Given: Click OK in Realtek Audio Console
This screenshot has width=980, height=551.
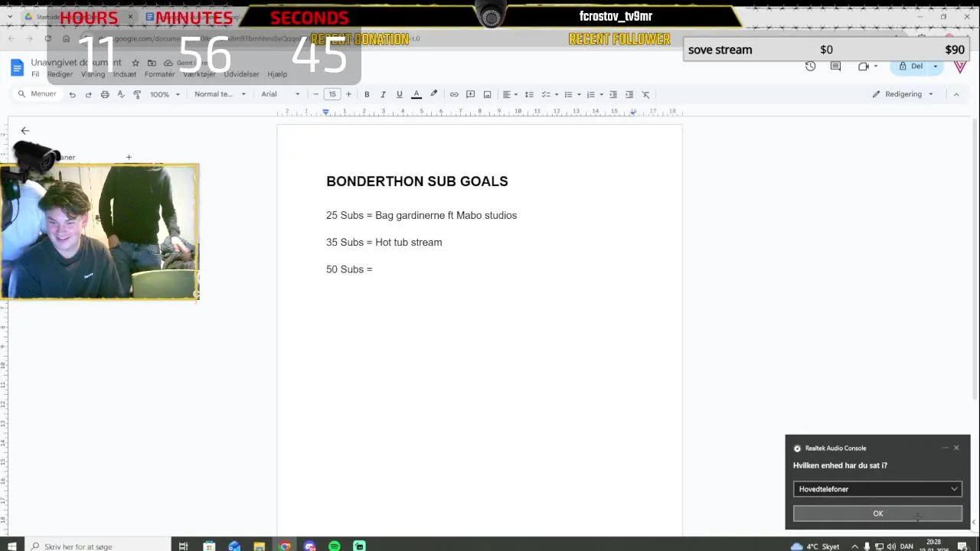Looking at the screenshot, I should 877,514.
